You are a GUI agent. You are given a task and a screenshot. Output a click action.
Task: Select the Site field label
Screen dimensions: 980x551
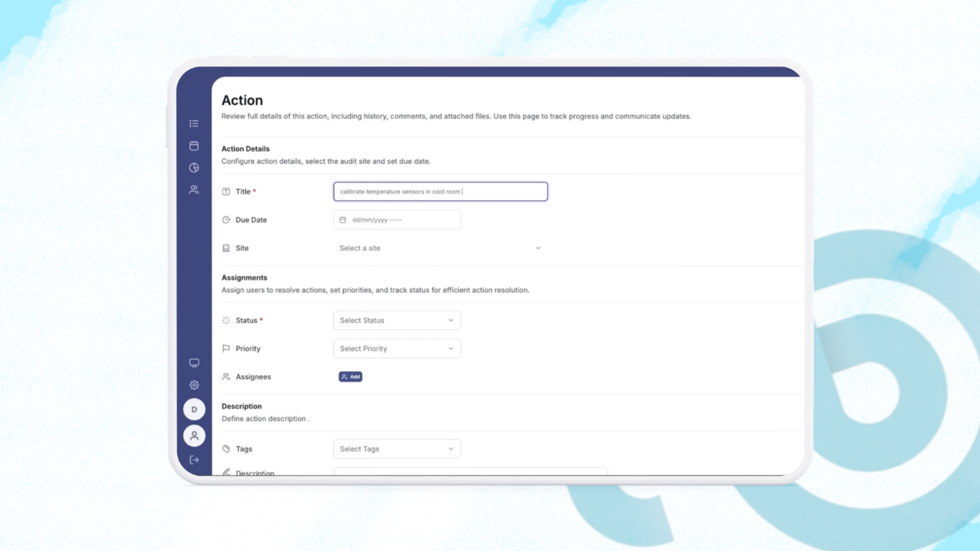(242, 248)
